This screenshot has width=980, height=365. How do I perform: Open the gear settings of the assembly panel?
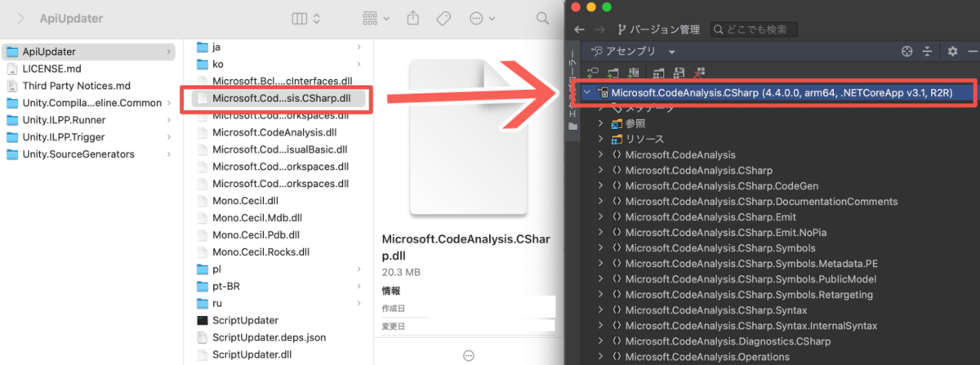point(952,51)
